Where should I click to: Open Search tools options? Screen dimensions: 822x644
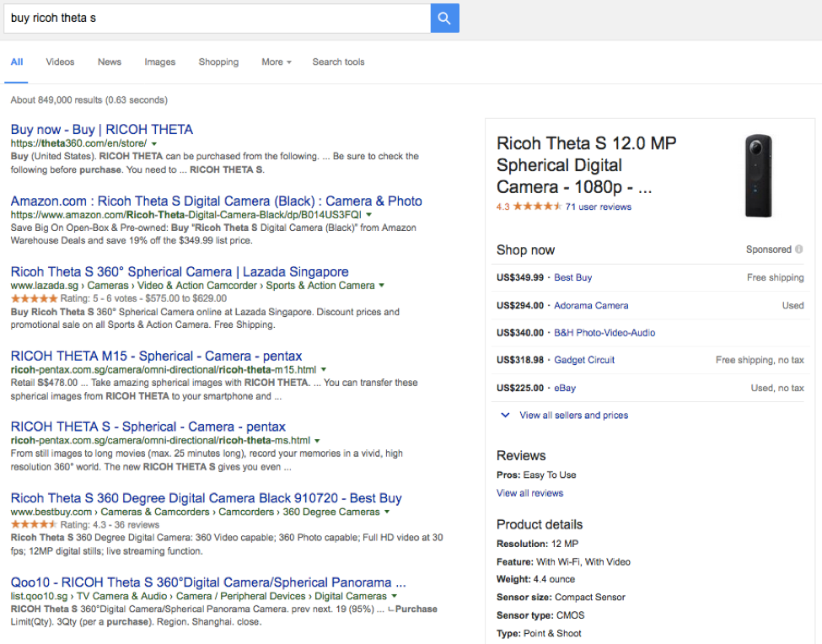tap(338, 62)
